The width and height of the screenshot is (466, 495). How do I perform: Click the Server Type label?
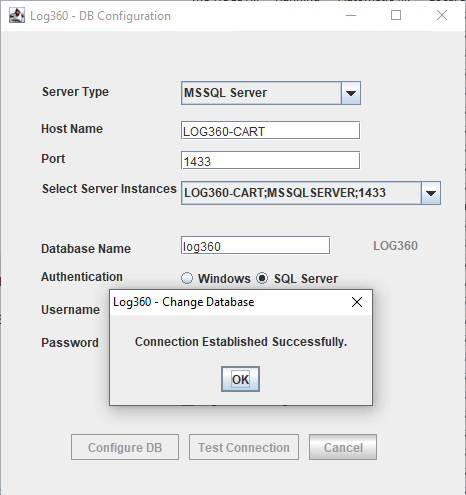point(75,92)
